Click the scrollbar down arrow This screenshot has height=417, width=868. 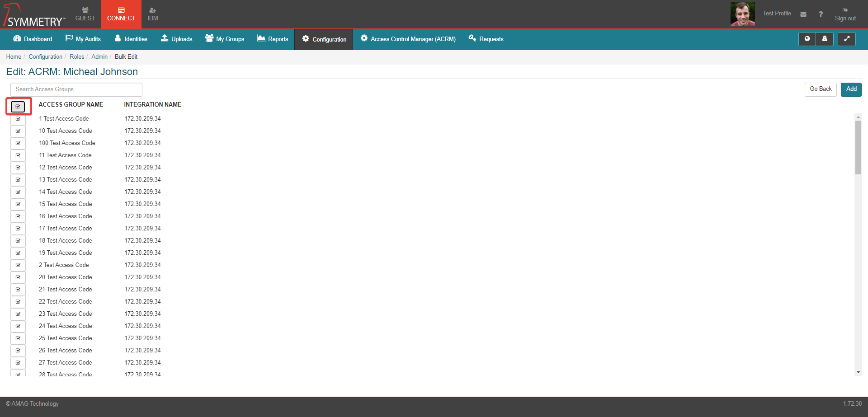(858, 373)
